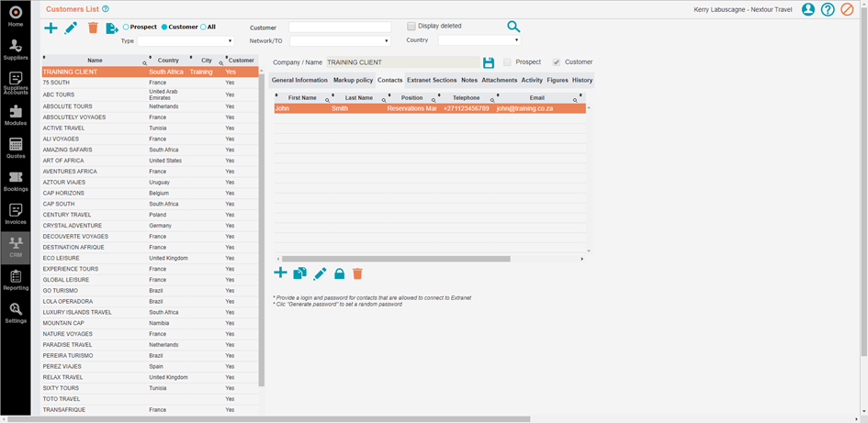Select AMAZING SAFARIS customer row
The height and width of the screenshot is (423, 868).
(150, 150)
